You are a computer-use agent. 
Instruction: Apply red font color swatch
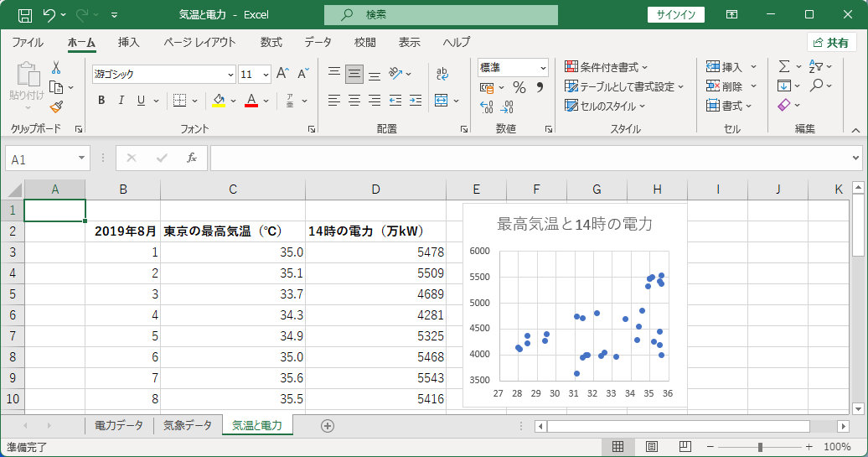coord(251,101)
